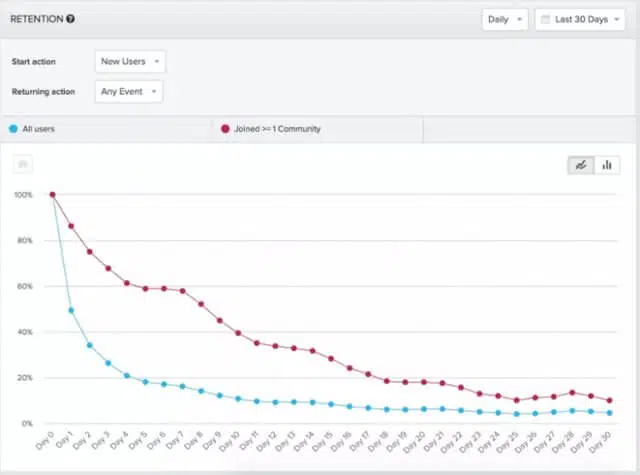The height and width of the screenshot is (475, 640).
Task: Toggle the All users series
Action: click(x=40, y=129)
